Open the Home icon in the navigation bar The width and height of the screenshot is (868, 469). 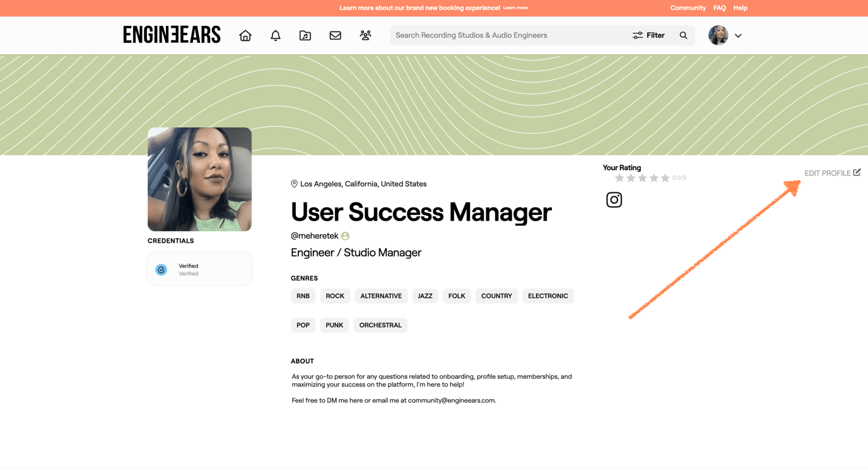245,35
